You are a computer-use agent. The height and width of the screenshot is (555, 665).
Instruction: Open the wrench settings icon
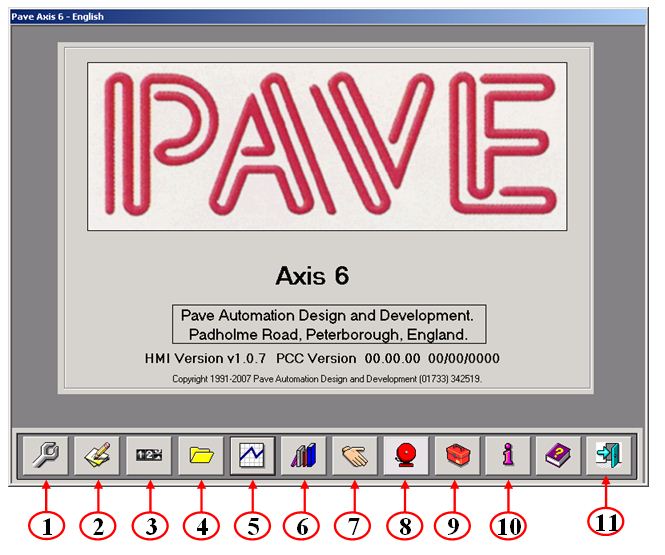click(46, 456)
